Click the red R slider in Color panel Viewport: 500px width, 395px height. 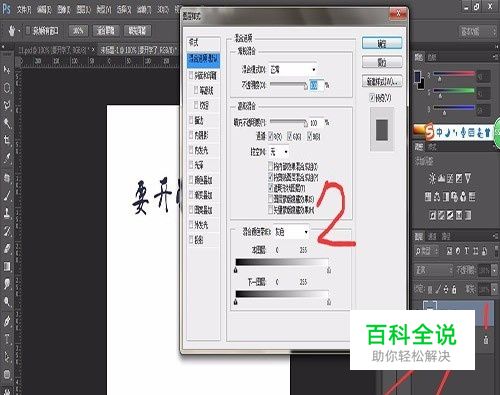454,74
